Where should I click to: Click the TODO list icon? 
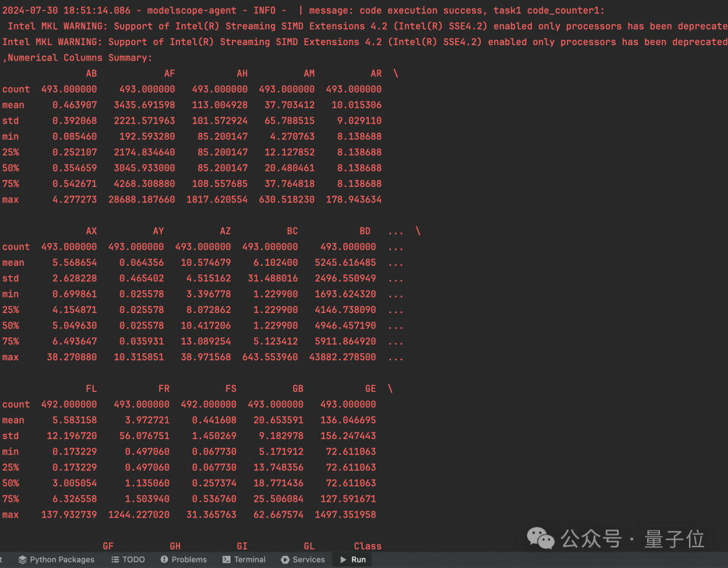pos(115,559)
